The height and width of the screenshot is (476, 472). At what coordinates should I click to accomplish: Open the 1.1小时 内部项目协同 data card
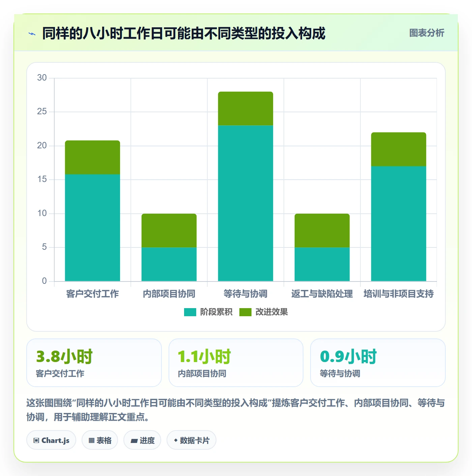tap(236, 363)
